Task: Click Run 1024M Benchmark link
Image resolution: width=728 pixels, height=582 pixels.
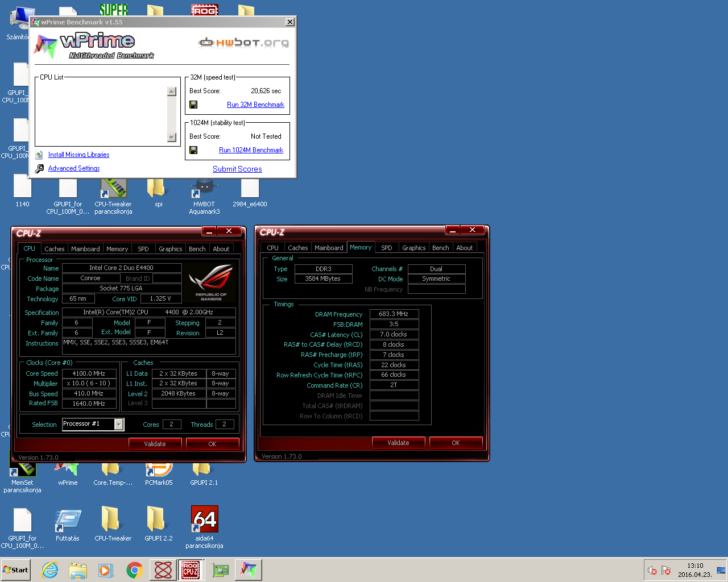Action: (251, 150)
